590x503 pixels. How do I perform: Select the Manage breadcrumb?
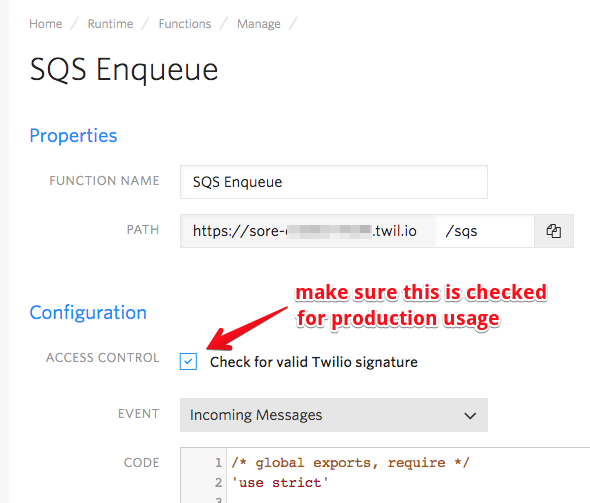click(x=259, y=24)
